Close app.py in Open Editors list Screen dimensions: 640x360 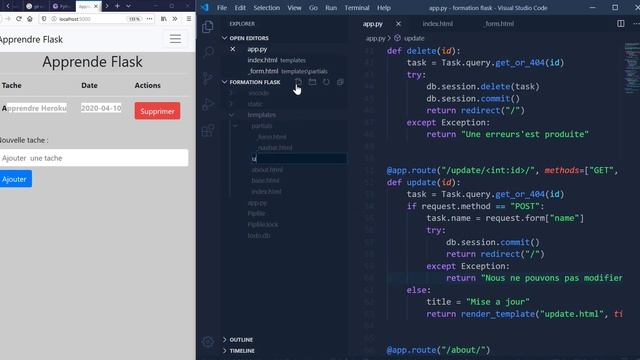pos(233,49)
